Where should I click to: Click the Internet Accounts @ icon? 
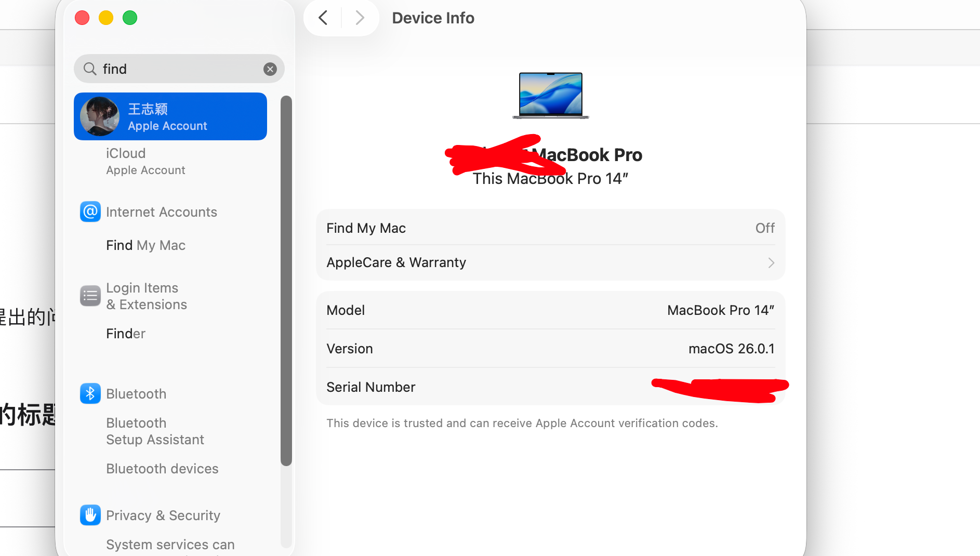90,212
